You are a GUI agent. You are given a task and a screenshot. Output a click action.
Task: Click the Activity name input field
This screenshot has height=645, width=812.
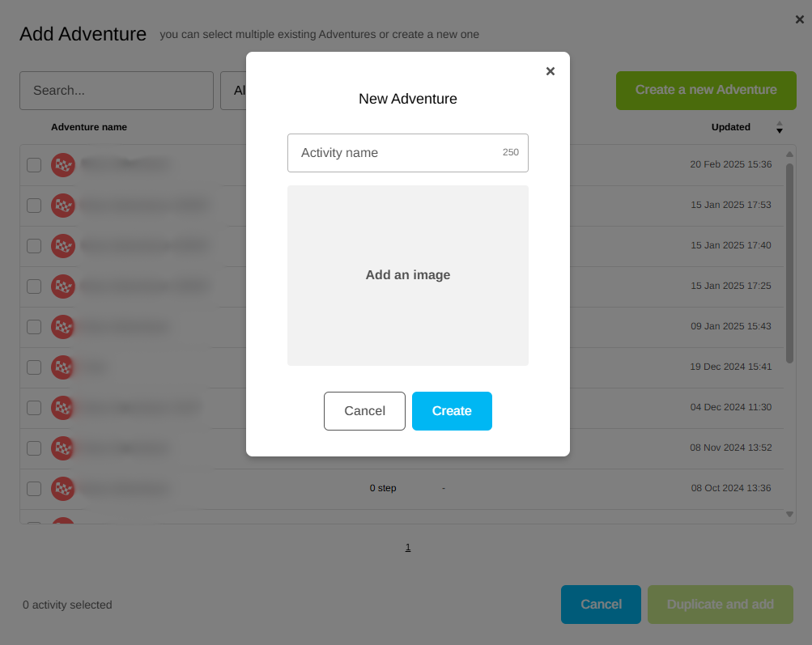[x=397, y=153]
